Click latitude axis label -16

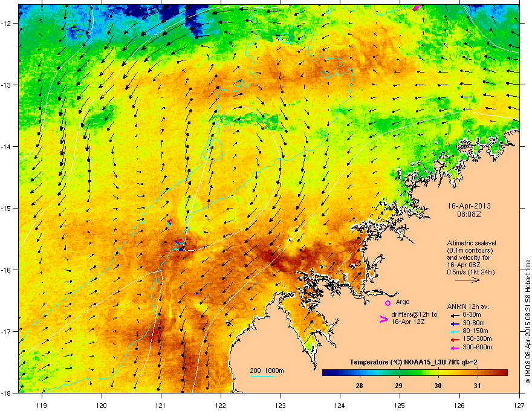click(x=6, y=270)
